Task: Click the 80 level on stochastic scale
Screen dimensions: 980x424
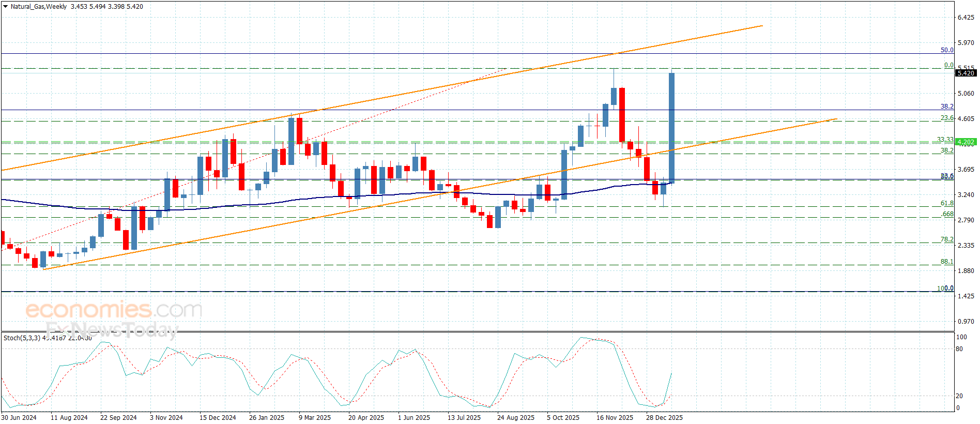Action: click(959, 349)
